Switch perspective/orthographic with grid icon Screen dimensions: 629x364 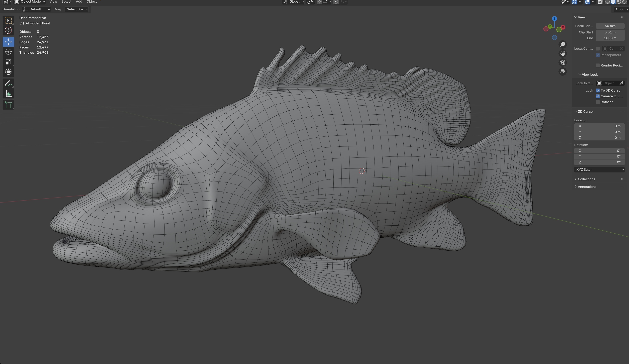tap(563, 72)
